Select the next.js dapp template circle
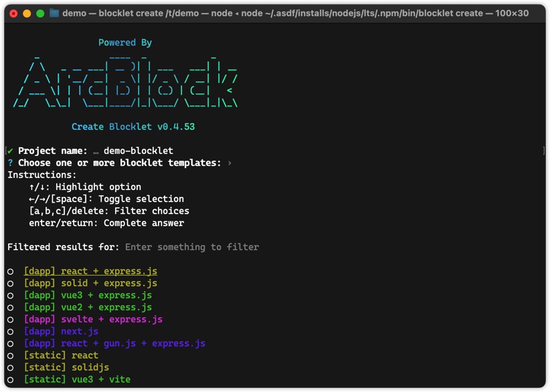550x392 pixels. click(11, 332)
